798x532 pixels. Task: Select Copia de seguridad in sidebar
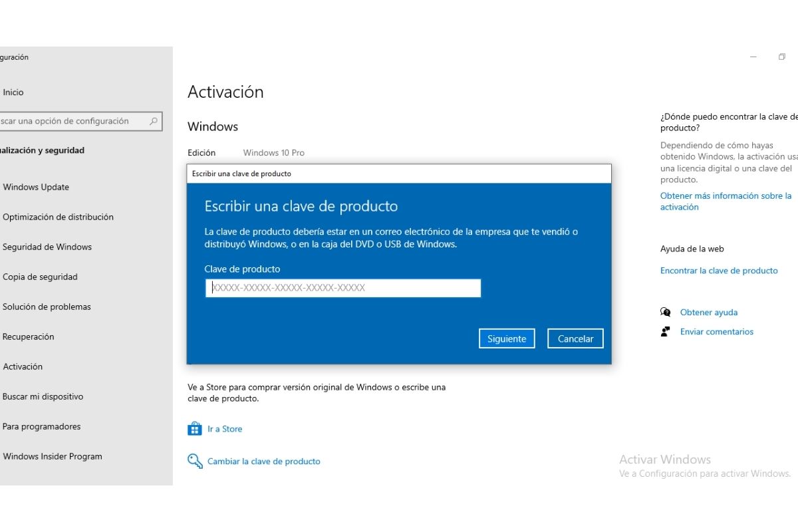[40, 277]
